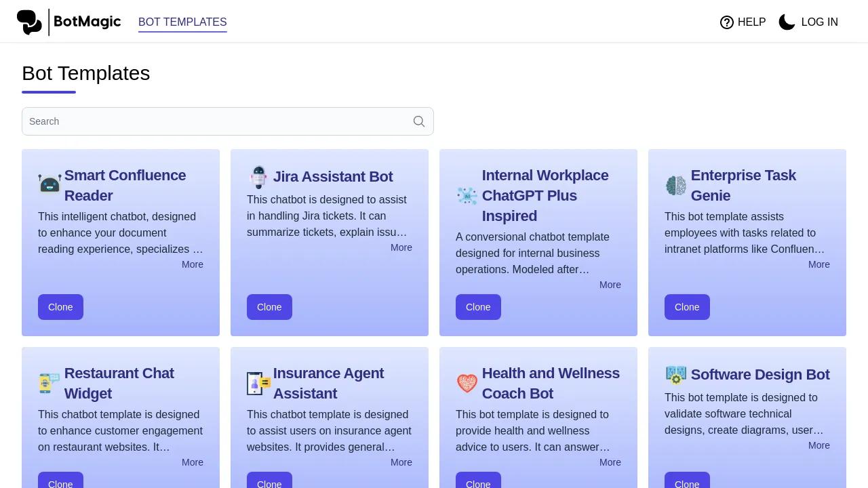The height and width of the screenshot is (488, 868).
Task: Expand More on Insurance Agent Assistant
Action: click(x=401, y=462)
